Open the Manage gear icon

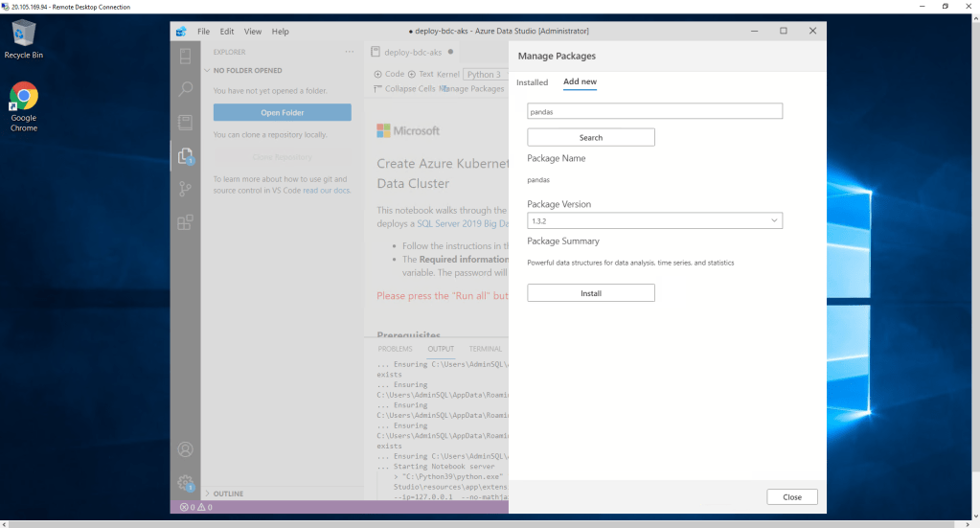(x=186, y=483)
